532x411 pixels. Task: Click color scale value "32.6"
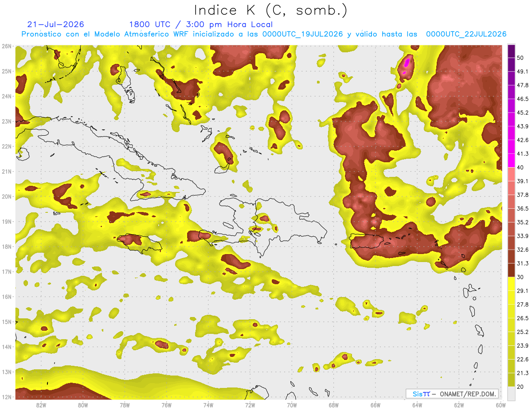coord(523,250)
